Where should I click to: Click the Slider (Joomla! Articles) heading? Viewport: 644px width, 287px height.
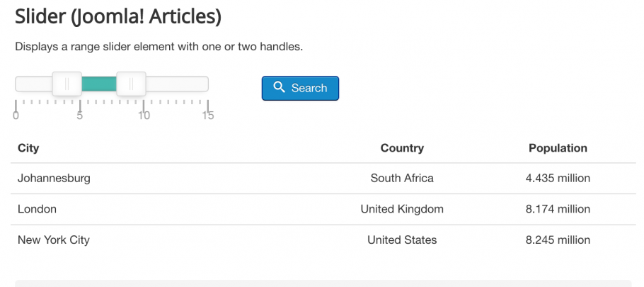118,16
